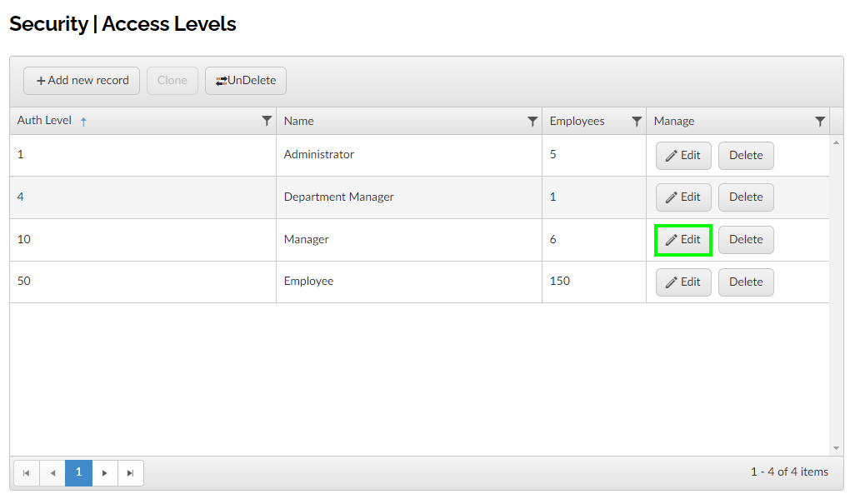Image resolution: width=855 pixels, height=504 pixels.
Task: Delete the Administrator access level
Action: coord(746,155)
